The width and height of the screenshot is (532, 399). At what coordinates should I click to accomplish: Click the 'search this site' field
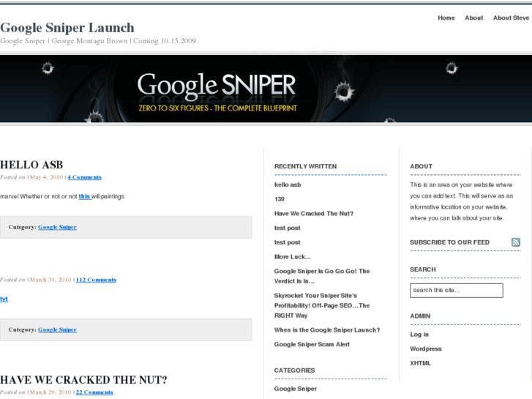[457, 291]
